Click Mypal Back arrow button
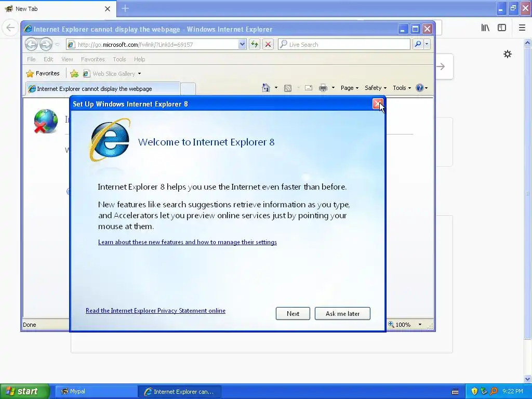532x399 pixels. [x=10, y=28]
